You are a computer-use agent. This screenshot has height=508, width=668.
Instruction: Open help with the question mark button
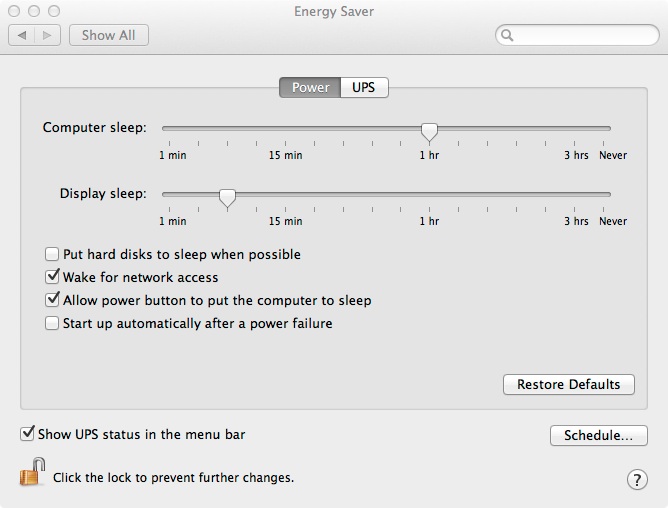tap(637, 479)
